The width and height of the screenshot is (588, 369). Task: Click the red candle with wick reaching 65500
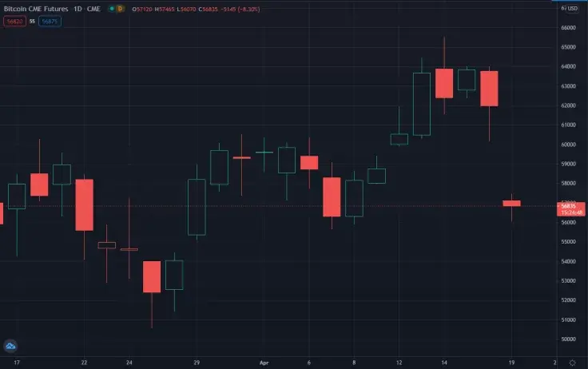point(444,83)
